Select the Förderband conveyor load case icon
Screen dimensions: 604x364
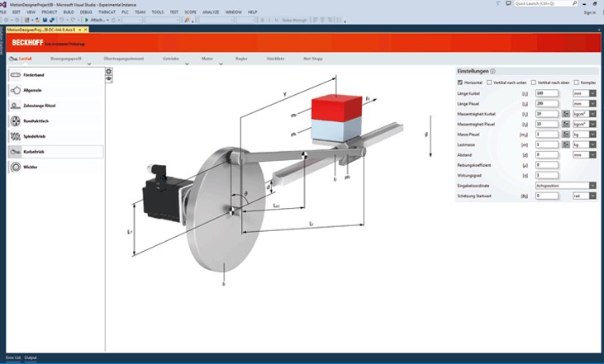pos(16,75)
